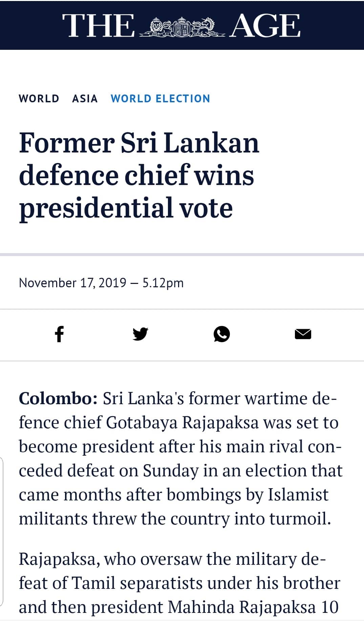Screen dimensions: 364x621
Task: Click the publication date and time text
Action: tap(101, 282)
